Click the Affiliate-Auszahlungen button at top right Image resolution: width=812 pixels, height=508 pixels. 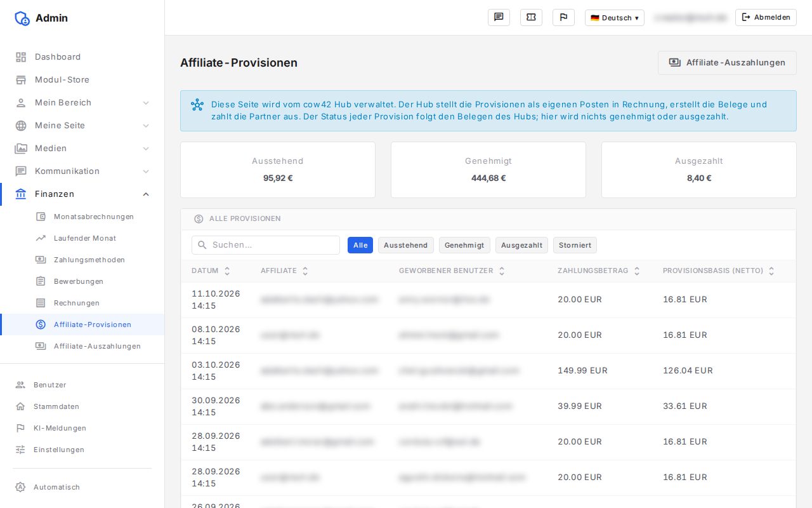727,63
